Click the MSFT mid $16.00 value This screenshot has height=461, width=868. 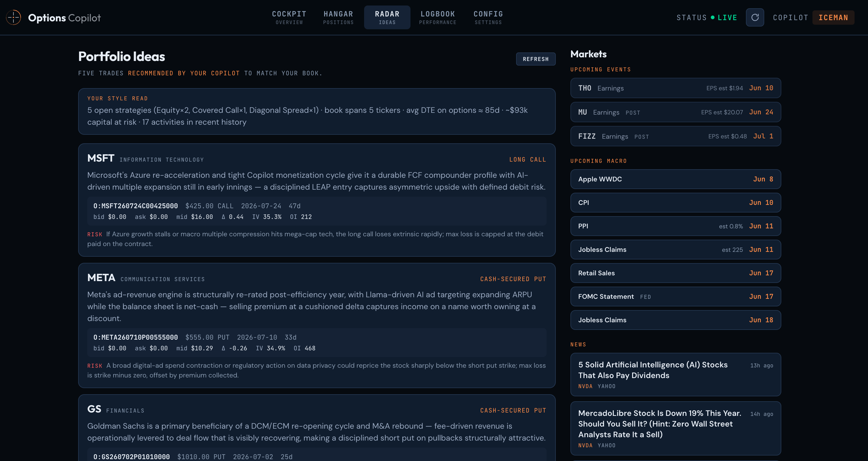click(202, 217)
